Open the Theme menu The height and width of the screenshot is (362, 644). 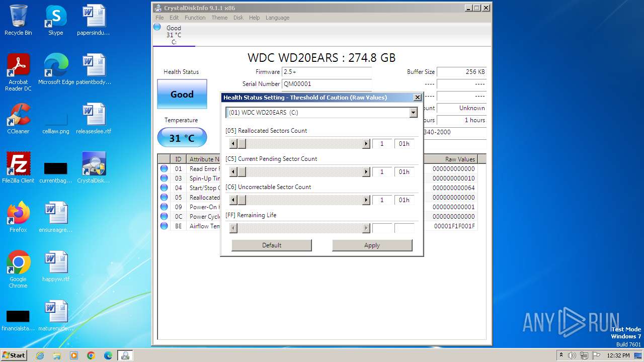(x=219, y=18)
